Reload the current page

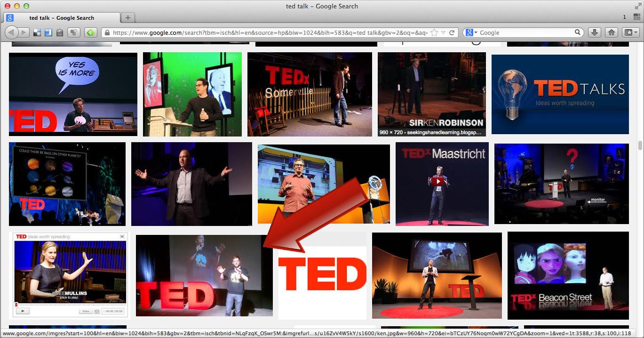452,32
